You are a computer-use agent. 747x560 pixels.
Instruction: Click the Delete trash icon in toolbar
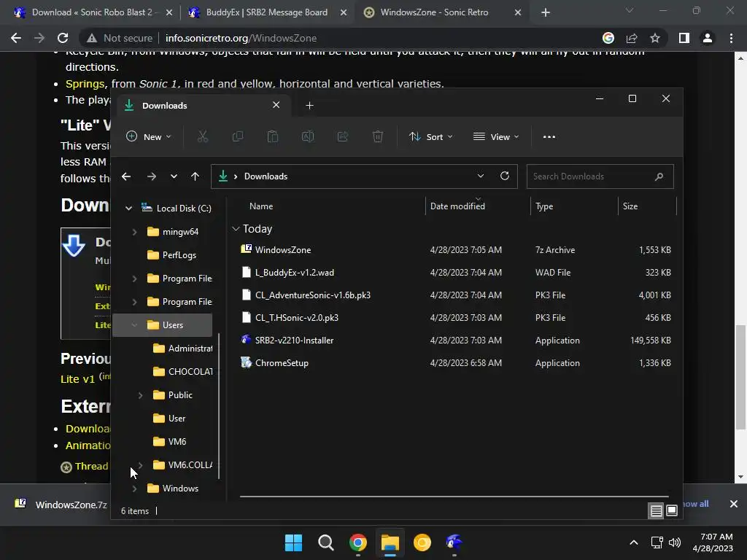[378, 136]
